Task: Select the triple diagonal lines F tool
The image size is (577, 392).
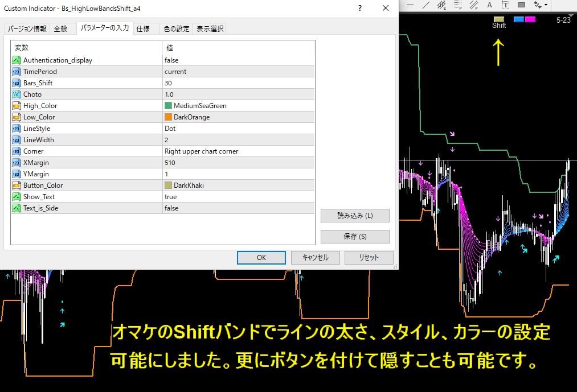Action: [473, 5]
